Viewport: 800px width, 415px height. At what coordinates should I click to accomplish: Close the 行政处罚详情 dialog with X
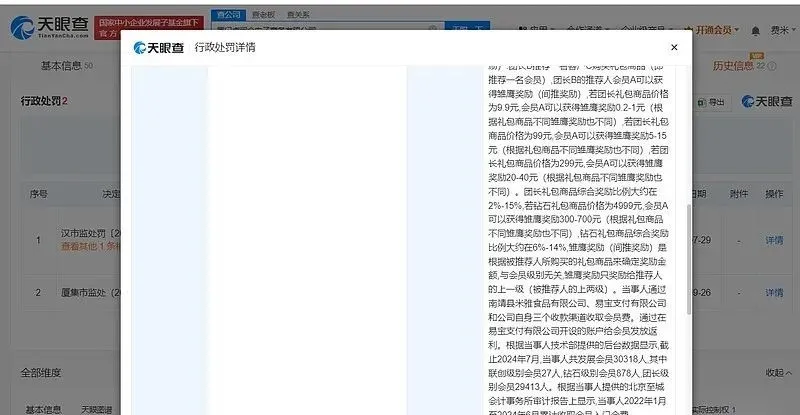click(674, 47)
